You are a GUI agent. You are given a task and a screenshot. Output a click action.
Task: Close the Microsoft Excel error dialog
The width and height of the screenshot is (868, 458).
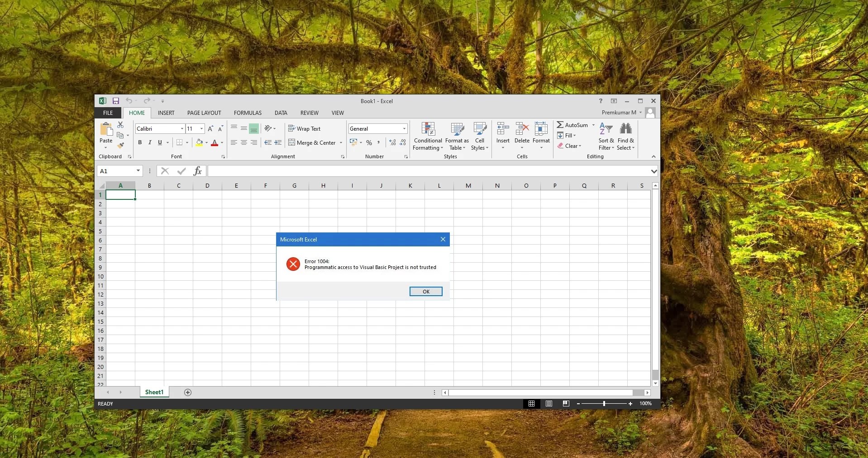[x=443, y=239]
